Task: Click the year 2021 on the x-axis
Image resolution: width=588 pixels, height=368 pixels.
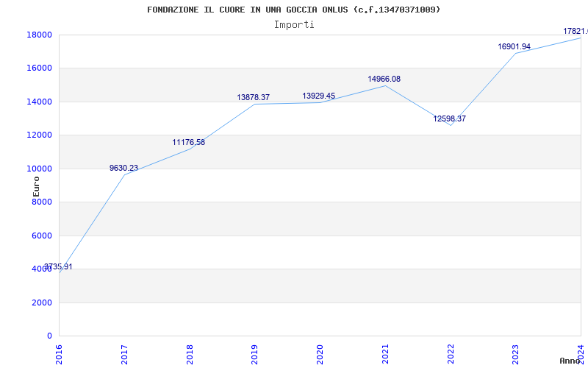Action: pos(385,354)
